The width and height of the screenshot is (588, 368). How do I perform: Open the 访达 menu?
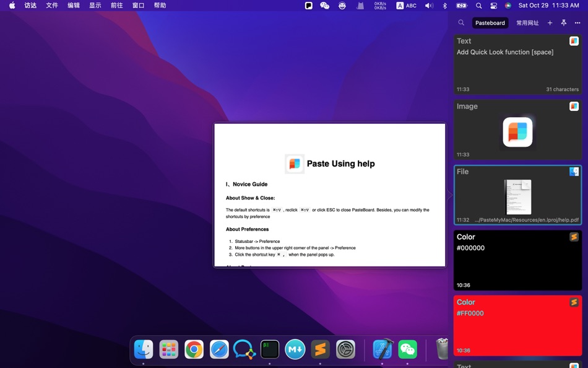coord(30,5)
